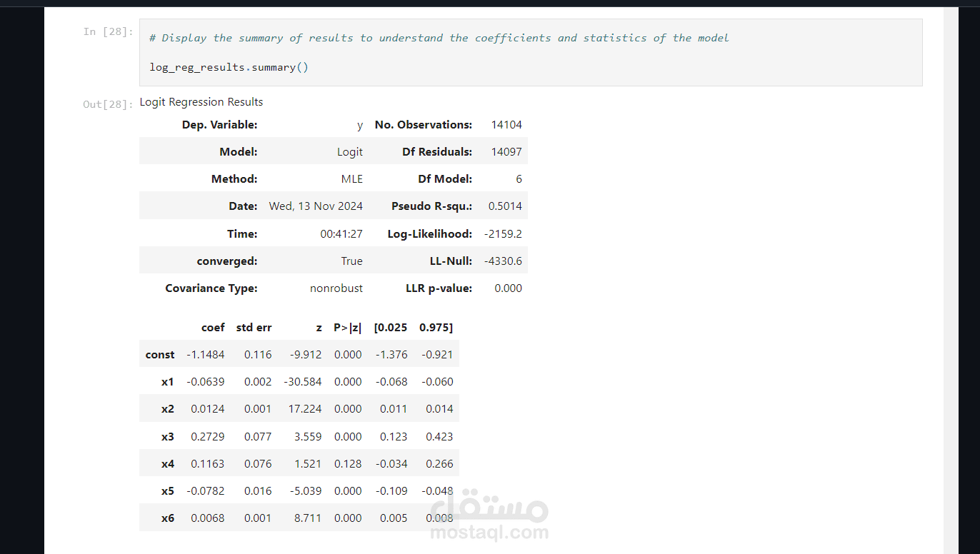The height and width of the screenshot is (554, 980).
Task: Select the Out[28] prompt label
Action: tap(109, 104)
